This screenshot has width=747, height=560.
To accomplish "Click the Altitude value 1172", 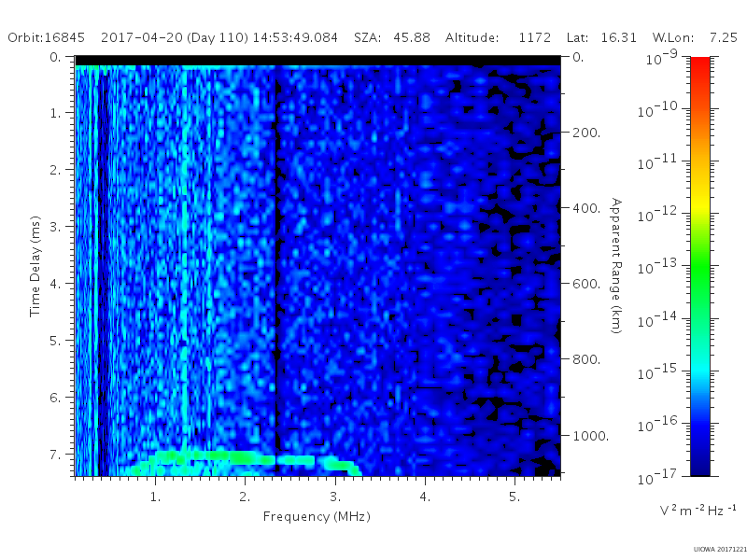I will coord(534,37).
